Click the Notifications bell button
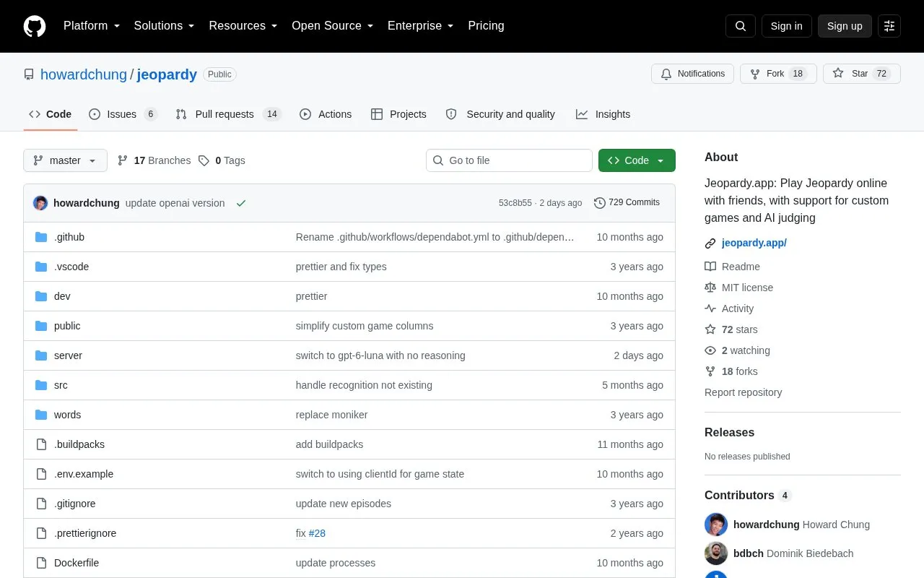924x578 pixels. coord(692,74)
